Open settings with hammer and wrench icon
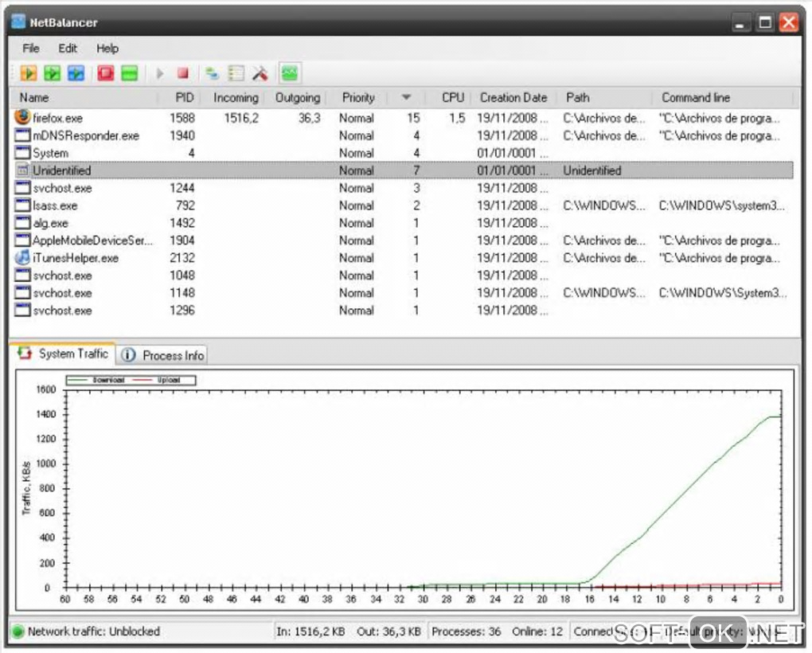This screenshot has width=812, height=653. click(260, 73)
